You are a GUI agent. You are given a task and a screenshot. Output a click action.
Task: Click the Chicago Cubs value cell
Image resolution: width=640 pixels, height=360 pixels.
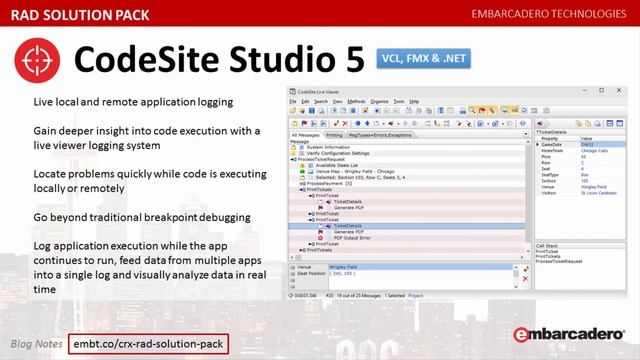595,151
